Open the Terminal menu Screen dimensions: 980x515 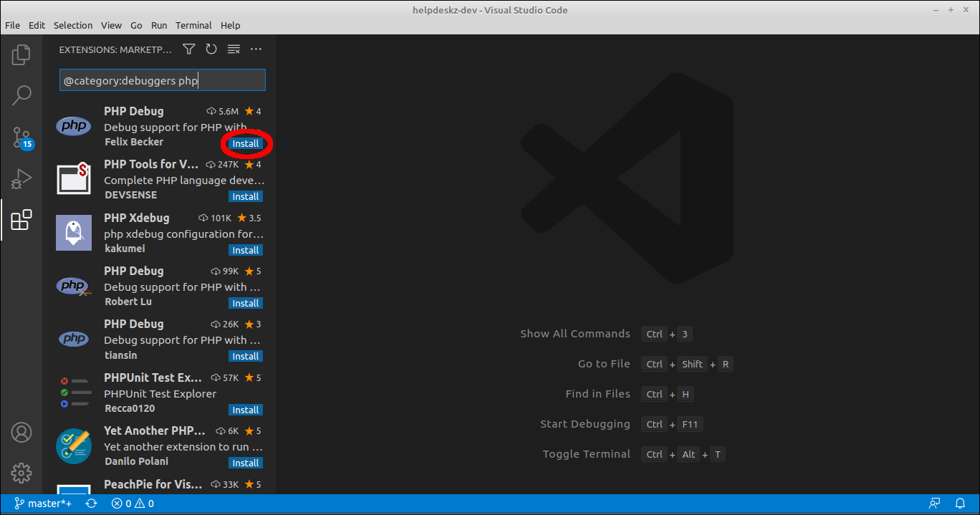coord(193,25)
